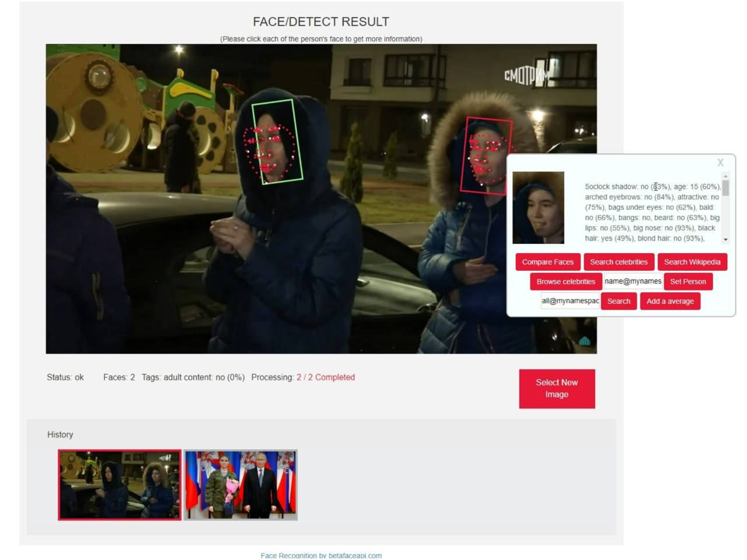Screen dimensions: 747x560
Task: Select the green-outlined detected face box
Action: coord(277,141)
